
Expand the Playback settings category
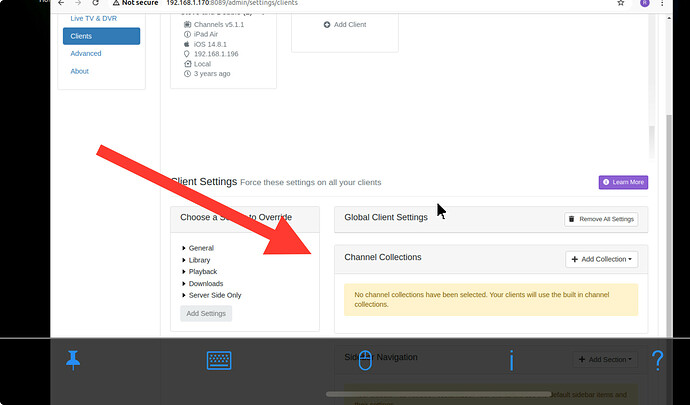click(202, 272)
